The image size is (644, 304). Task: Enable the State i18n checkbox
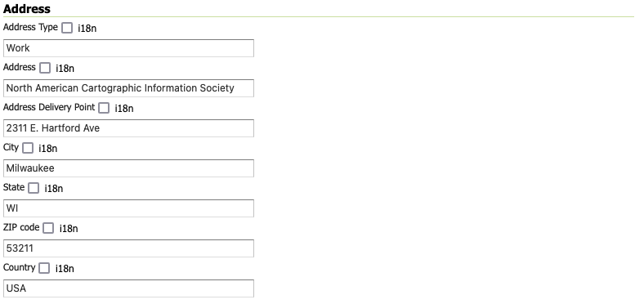pyautogui.click(x=34, y=188)
